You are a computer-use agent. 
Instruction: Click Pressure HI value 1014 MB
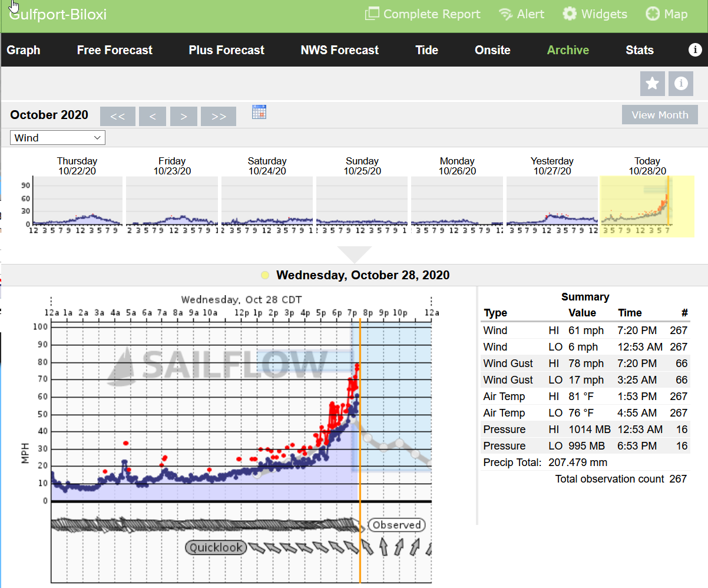pos(590,430)
